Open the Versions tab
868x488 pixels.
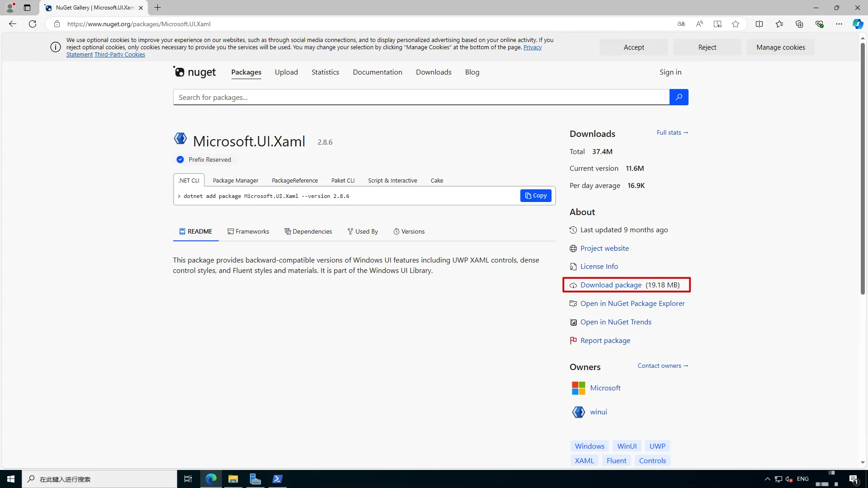(409, 231)
